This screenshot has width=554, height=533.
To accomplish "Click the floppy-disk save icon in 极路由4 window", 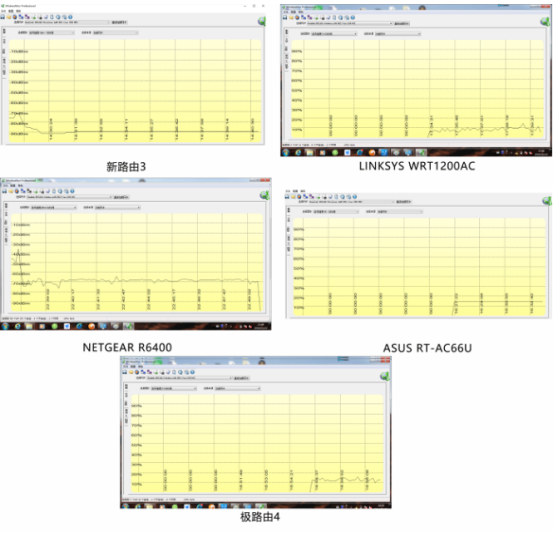I will point(124,372).
